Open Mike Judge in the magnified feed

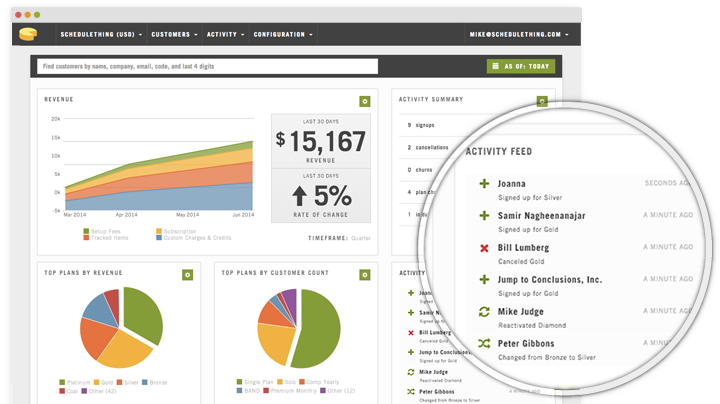coord(521,312)
